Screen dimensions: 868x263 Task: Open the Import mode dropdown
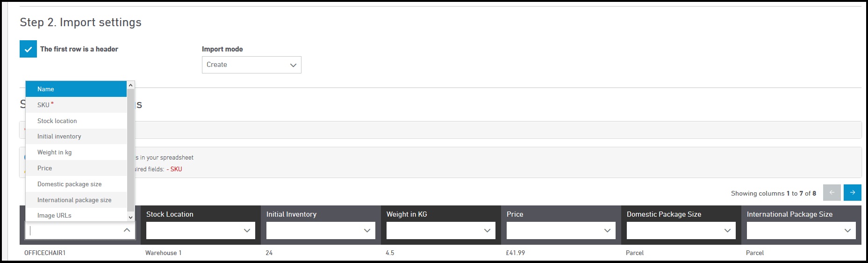[251, 65]
